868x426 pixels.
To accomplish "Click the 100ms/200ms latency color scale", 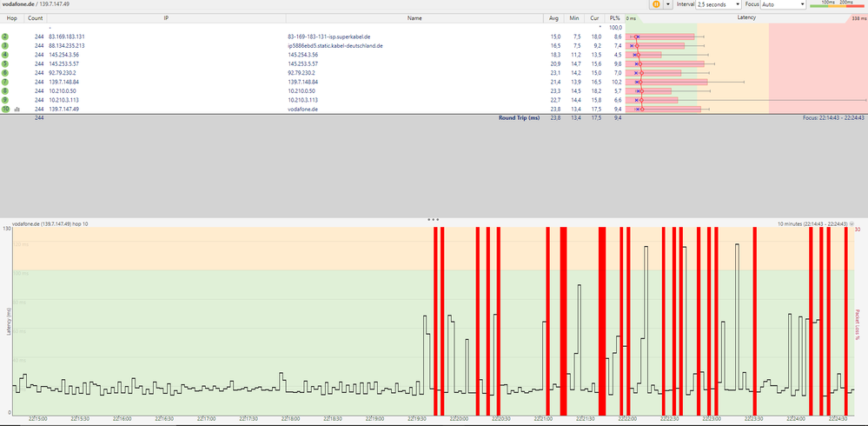I will pos(837,3).
